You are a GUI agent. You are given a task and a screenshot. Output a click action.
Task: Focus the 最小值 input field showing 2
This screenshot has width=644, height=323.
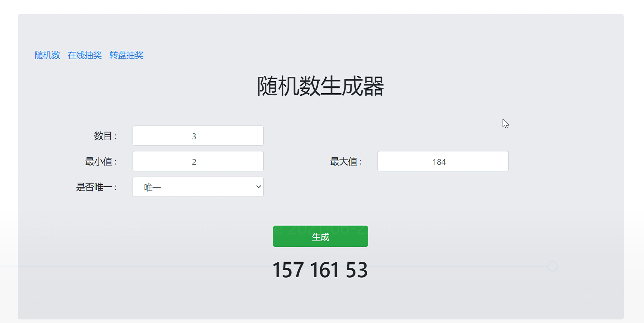click(198, 161)
